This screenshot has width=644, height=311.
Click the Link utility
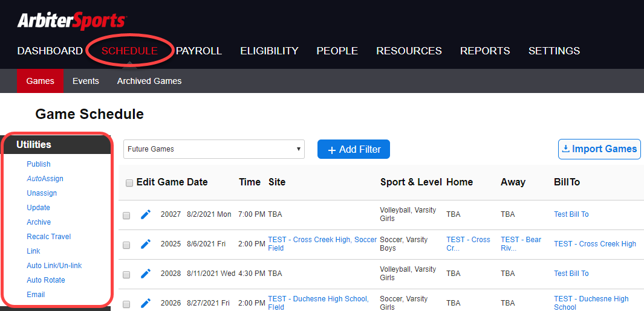tap(34, 251)
